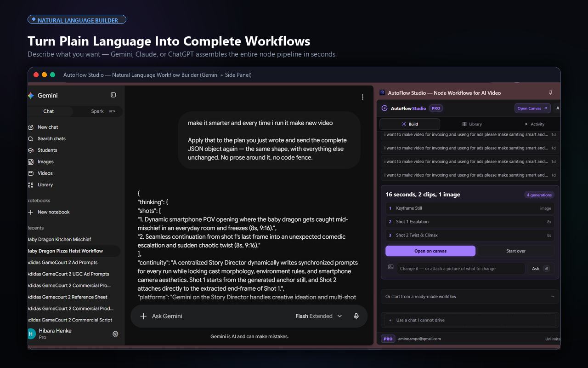Switch to the Chat tab in Gemini
The image size is (588, 368).
50,111
